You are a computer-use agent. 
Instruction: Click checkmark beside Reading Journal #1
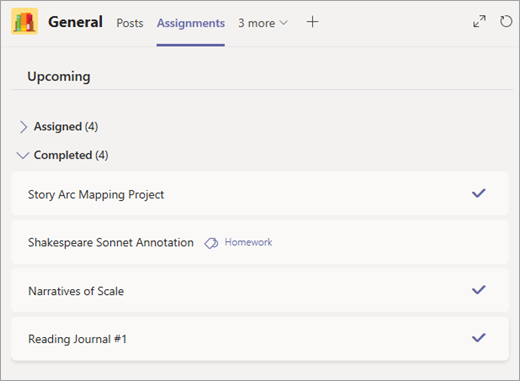[x=479, y=338]
